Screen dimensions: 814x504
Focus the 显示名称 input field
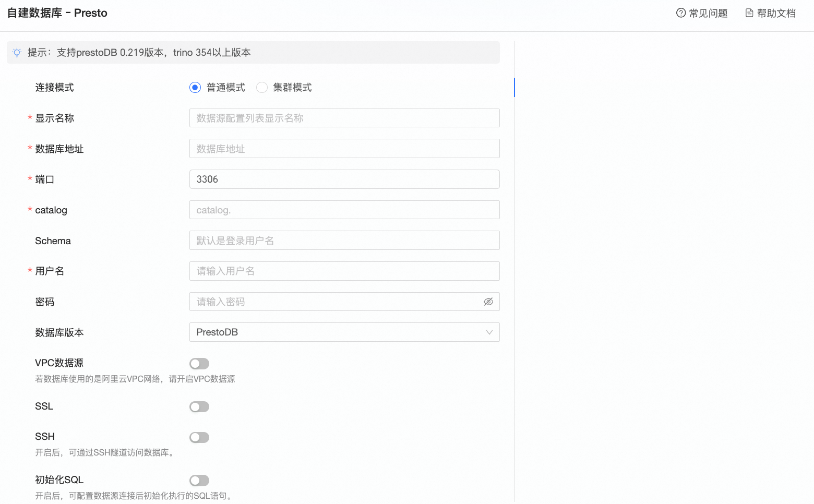pos(344,118)
